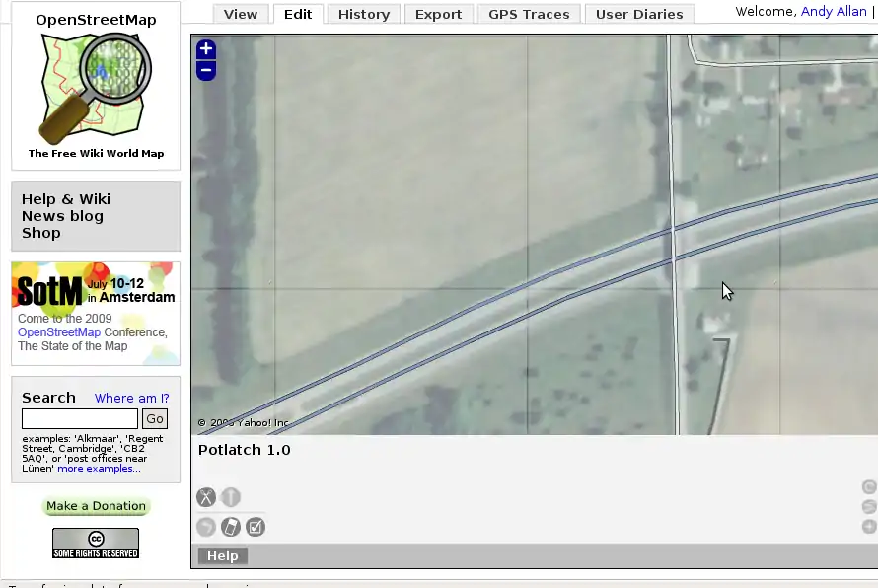Switch to the View tab

pos(240,14)
